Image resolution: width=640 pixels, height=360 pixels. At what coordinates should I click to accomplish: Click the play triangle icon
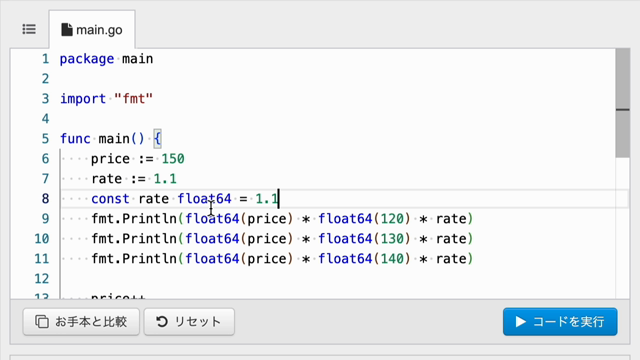[x=520, y=322]
